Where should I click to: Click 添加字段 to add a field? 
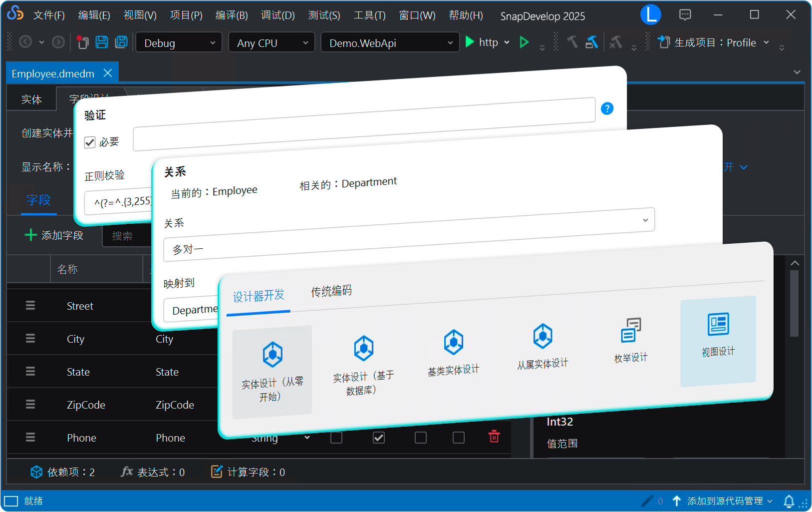pyautogui.click(x=55, y=235)
